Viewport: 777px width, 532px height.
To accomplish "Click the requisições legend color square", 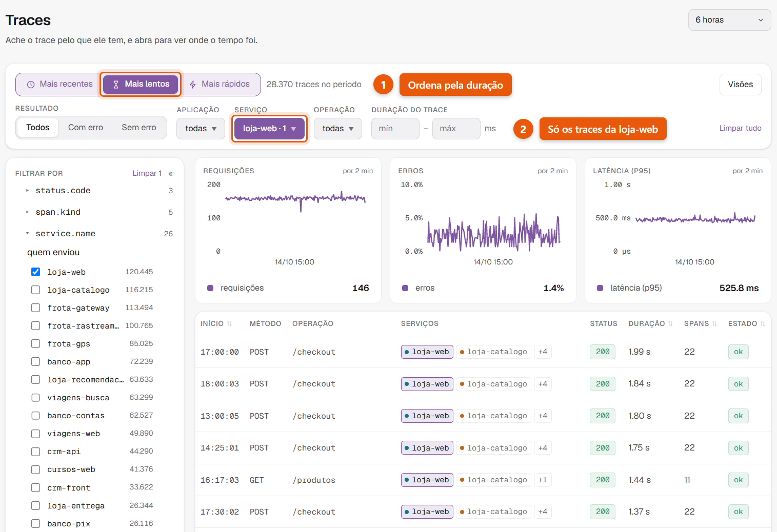I will pyautogui.click(x=210, y=288).
